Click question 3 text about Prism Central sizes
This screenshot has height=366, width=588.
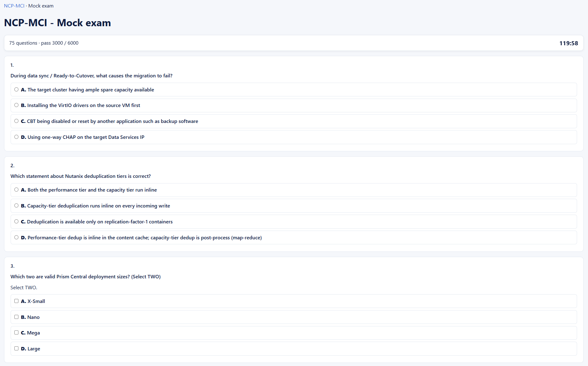coord(86,277)
